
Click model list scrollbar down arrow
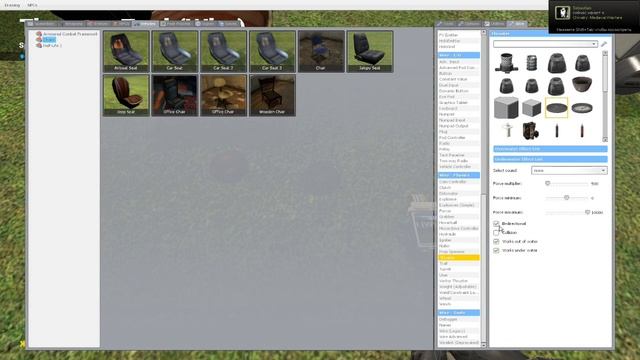[x=605, y=140]
